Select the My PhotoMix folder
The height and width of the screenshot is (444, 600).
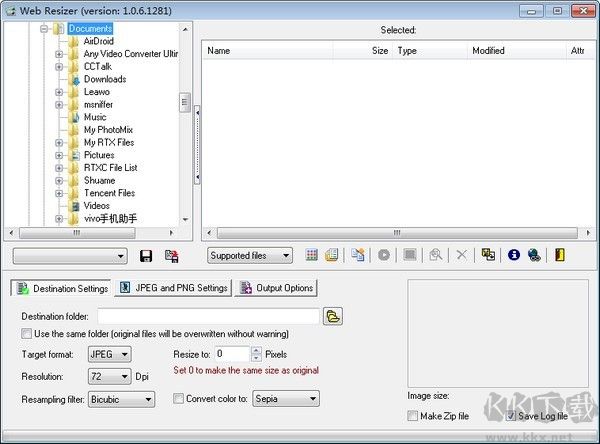pos(108,130)
